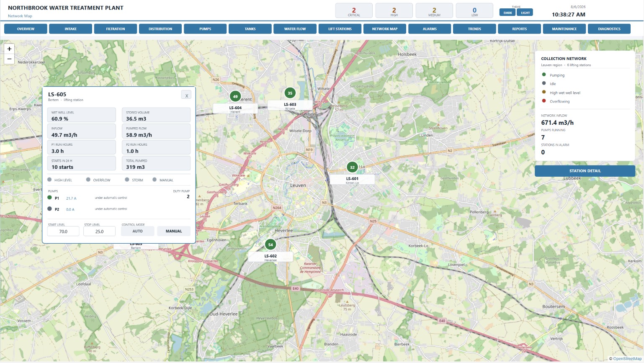This screenshot has height=363, width=644.
Task: Close the LS-605 station popup
Action: (186, 95)
